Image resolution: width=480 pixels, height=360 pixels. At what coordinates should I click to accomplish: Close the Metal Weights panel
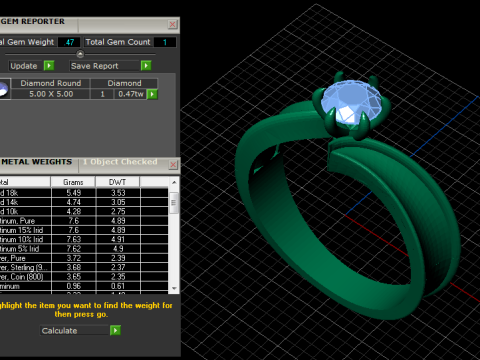point(173,165)
